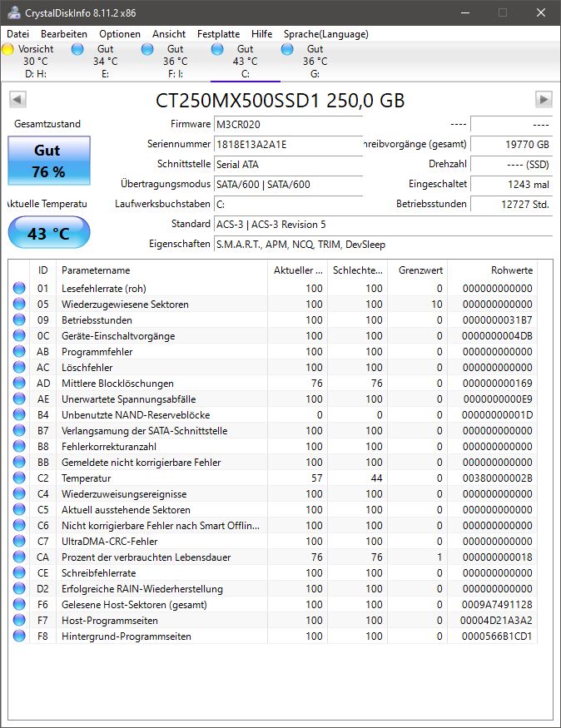Click the Parametername column header
The width and height of the screenshot is (561, 728).
pos(161,270)
